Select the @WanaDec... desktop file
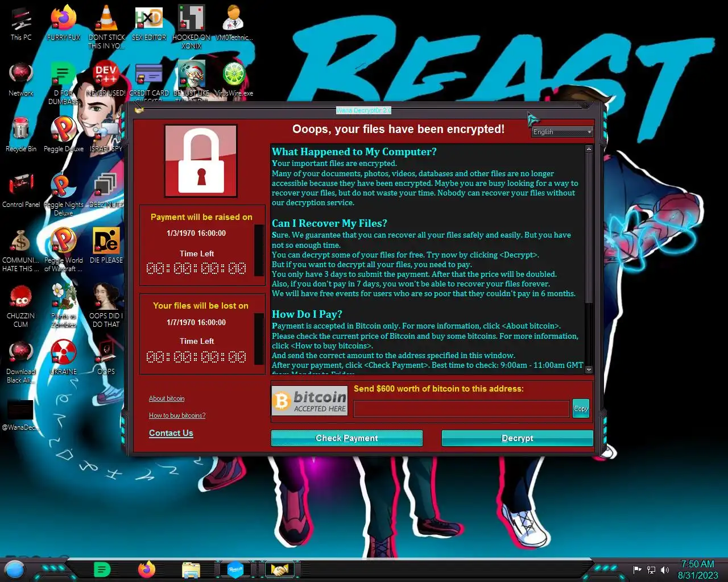Viewport: 728px width, 582px height. tap(21, 415)
